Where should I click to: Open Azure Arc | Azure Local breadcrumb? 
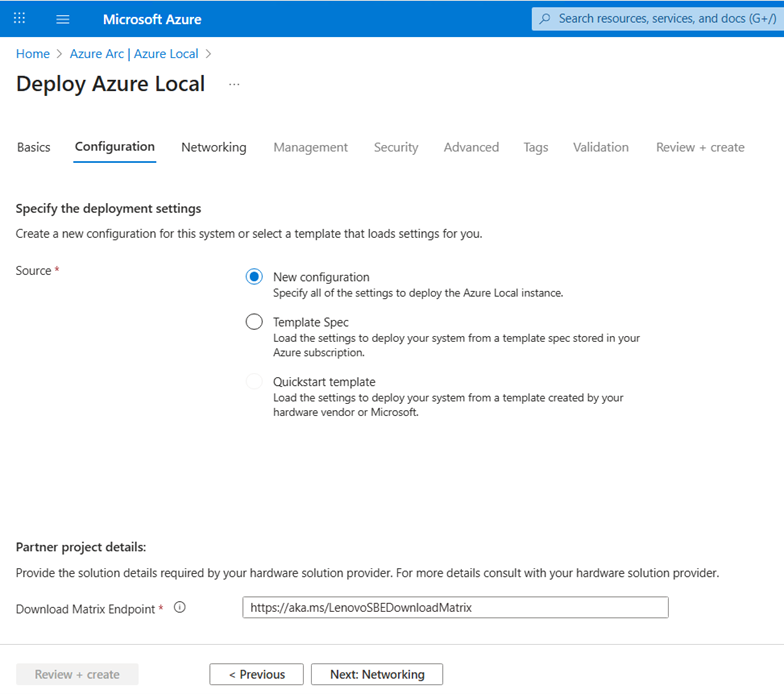tap(134, 54)
